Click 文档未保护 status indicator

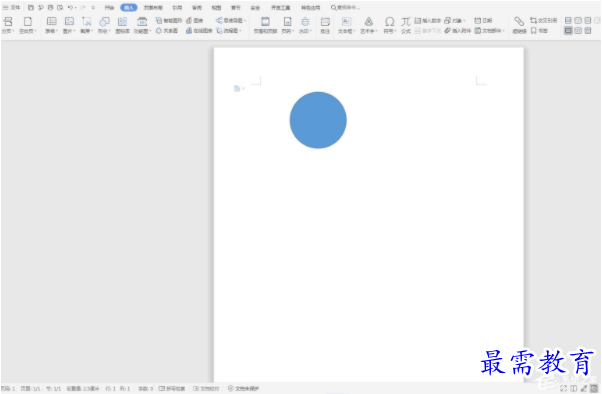[x=243, y=389]
